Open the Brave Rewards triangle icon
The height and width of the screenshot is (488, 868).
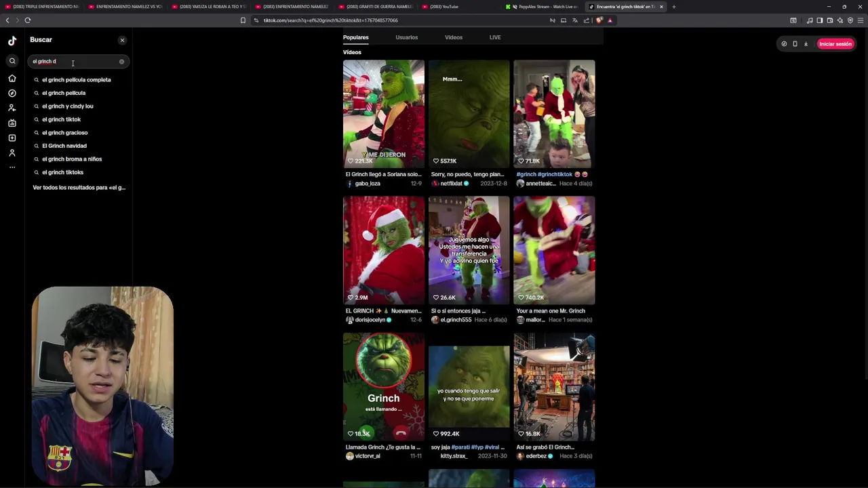[610, 20]
